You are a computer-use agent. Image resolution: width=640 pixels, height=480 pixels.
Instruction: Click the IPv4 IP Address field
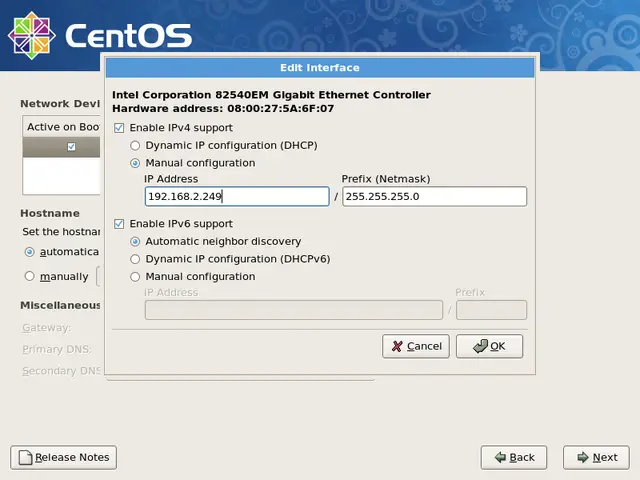point(237,196)
